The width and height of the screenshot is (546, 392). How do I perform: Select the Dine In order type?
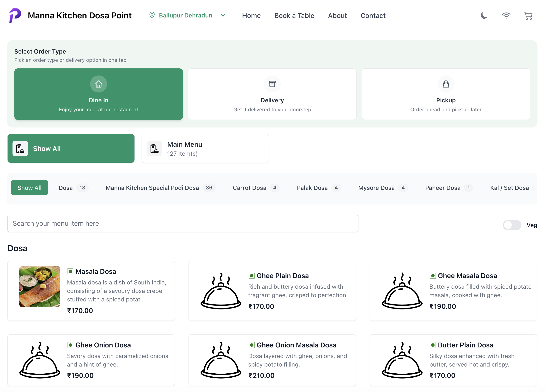[98, 94]
